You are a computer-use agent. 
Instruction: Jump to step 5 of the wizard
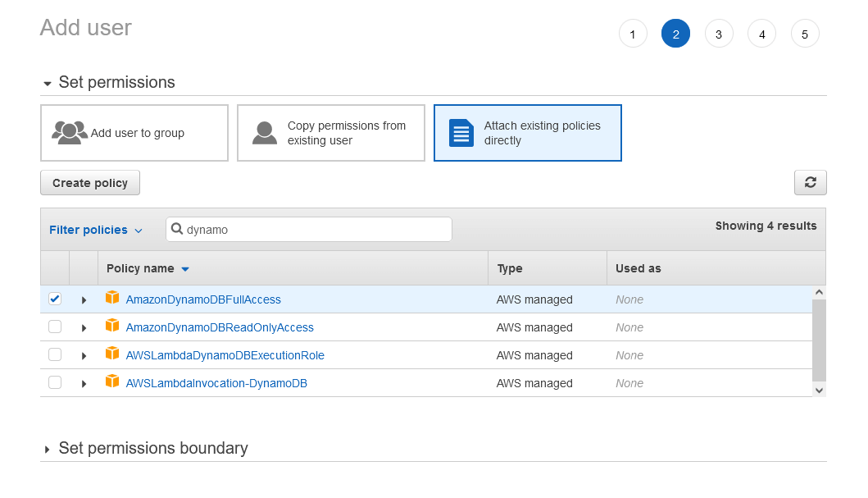805,34
